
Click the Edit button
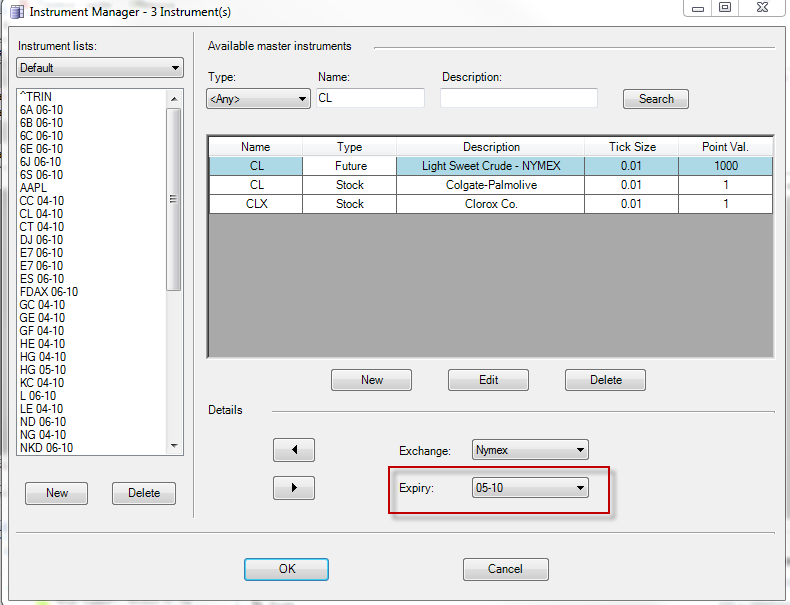tap(488, 380)
